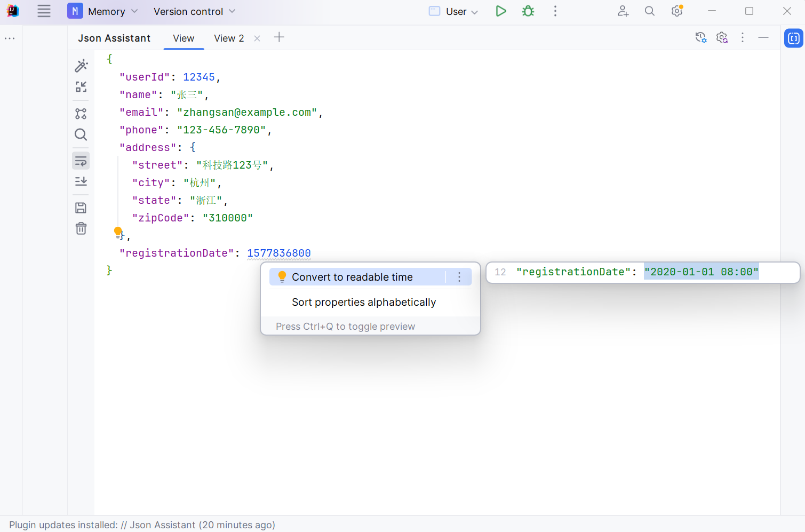
Task: Click the debug bug icon
Action: click(528, 11)
